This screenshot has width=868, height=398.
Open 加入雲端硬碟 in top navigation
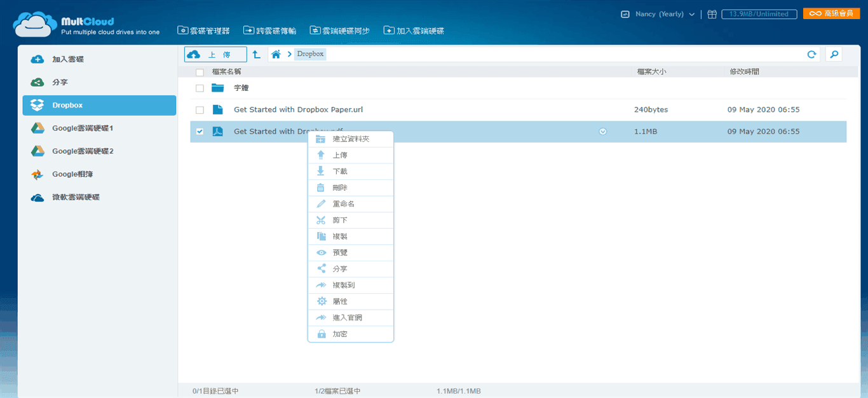tap(414, 31)
